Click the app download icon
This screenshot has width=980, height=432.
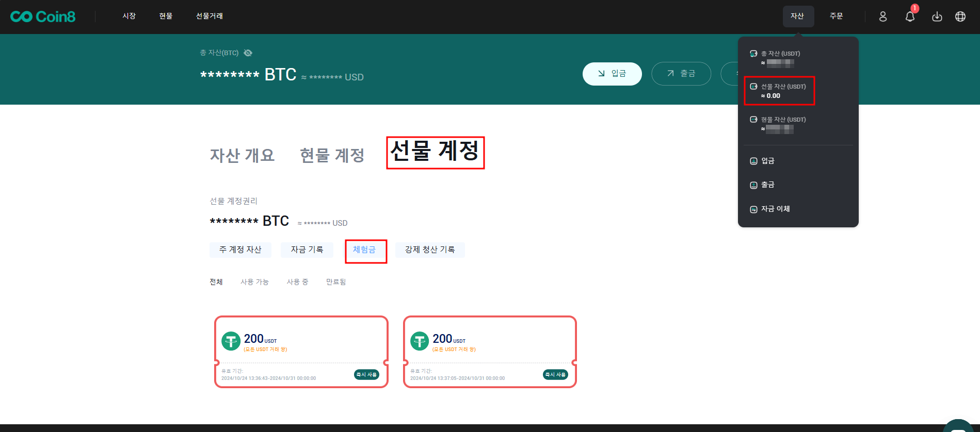point(937,16)
